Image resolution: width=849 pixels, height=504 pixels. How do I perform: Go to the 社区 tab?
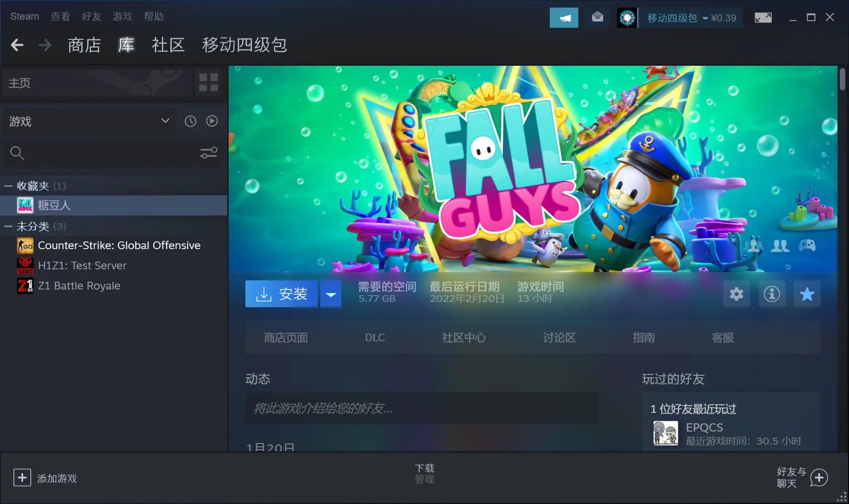168,45
